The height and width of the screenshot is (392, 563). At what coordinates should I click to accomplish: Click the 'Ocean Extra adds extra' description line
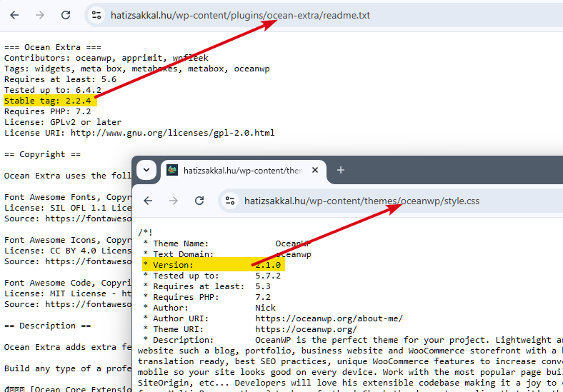coord(68,347)
